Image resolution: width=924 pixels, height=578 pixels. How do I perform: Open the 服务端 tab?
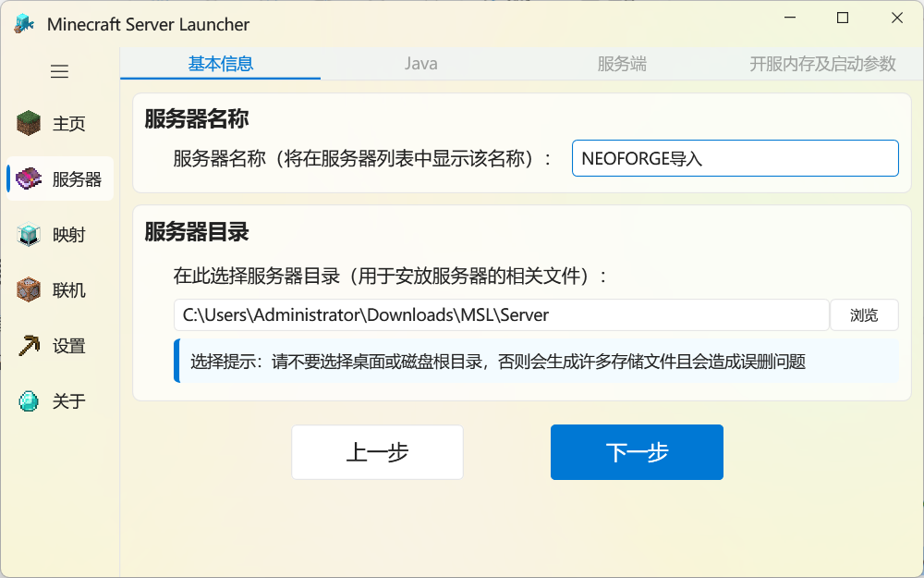(x=622, y=64)
